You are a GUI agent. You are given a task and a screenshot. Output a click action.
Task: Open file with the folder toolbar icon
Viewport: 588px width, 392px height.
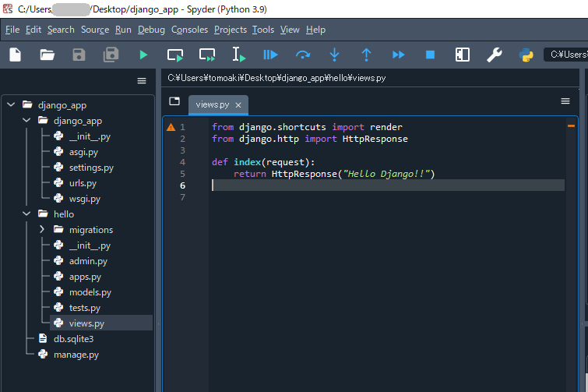pos(48,55)
